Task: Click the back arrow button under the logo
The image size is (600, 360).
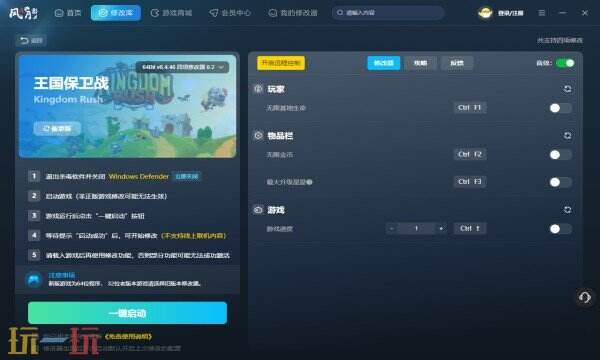Action: (31, 40)
